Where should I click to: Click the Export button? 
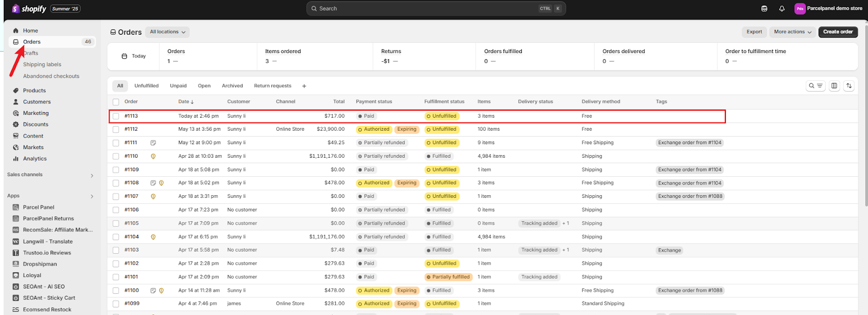[x=754, y=32]
